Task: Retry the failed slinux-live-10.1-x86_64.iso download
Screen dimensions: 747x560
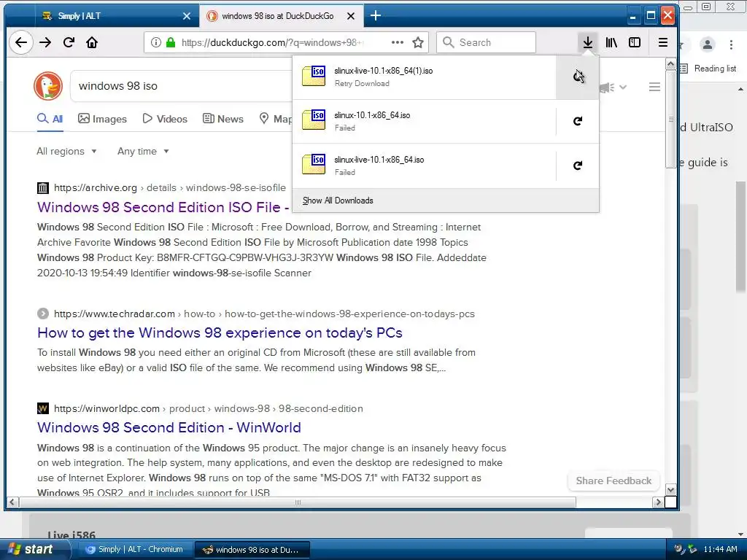Action: click(578, 166)
